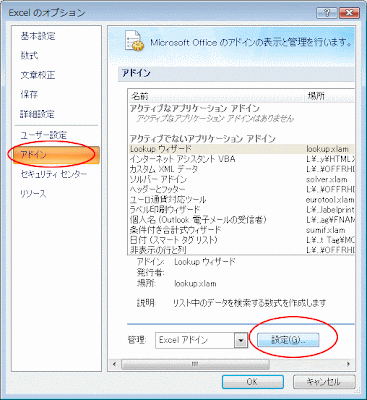Select the ヘッダーとフッター row
The height and width of the screenshot is (400, 367).
(242, 189)
